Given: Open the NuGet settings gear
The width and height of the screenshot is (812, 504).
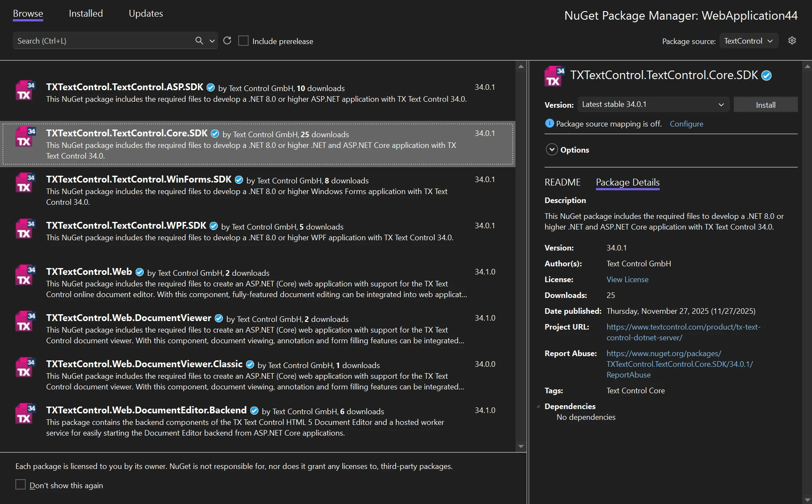Looking at the screenshot, I should point(792,40).
